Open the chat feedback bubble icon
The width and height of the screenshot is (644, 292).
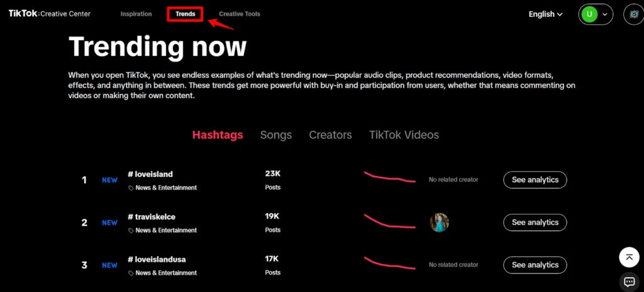[629, 281]
